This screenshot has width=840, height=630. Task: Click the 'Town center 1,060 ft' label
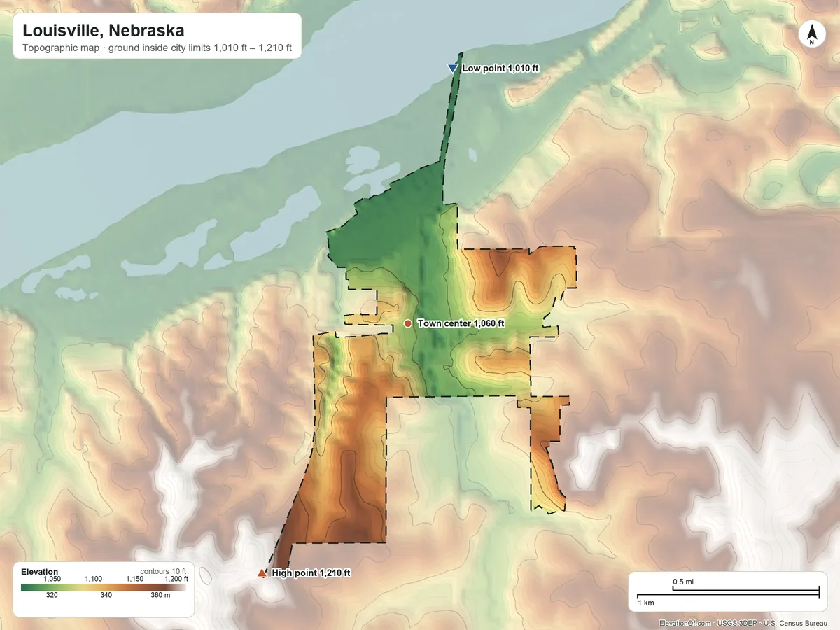(x=461, y=323)
